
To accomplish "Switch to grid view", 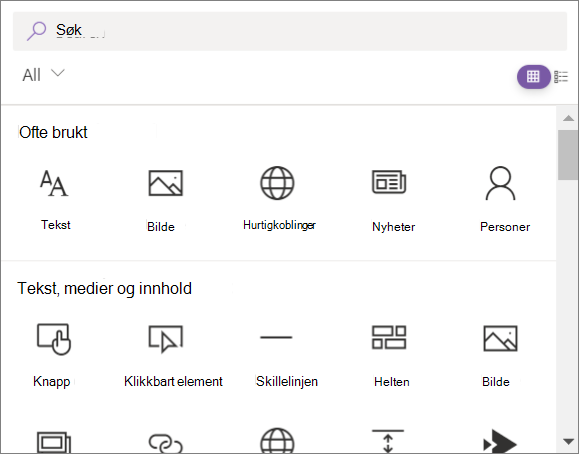I will coord(533,77).
